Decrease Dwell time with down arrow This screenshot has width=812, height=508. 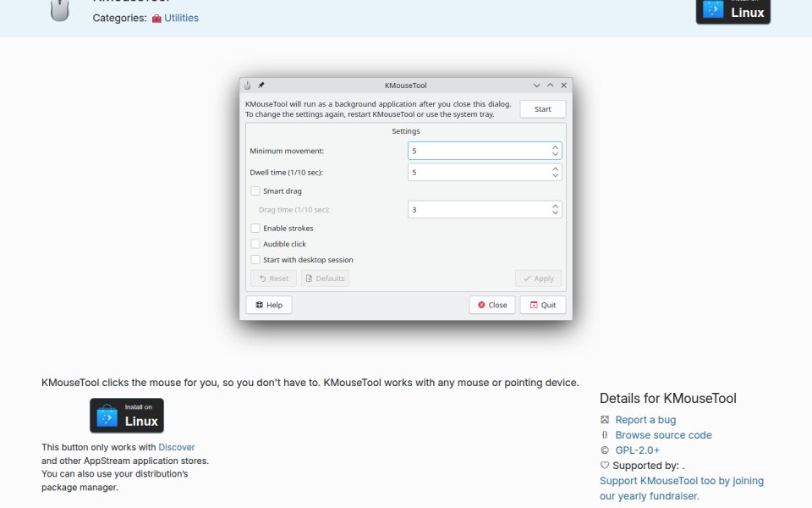555,176
